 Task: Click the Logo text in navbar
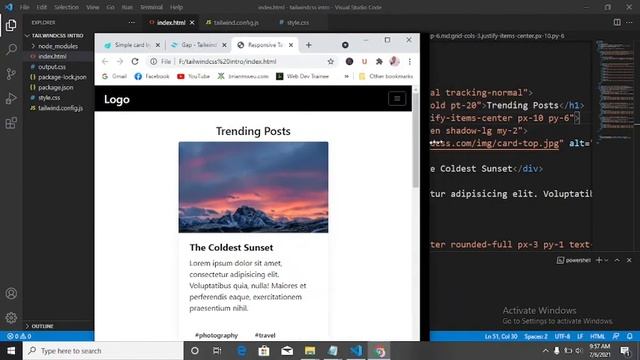coord(117,99)
